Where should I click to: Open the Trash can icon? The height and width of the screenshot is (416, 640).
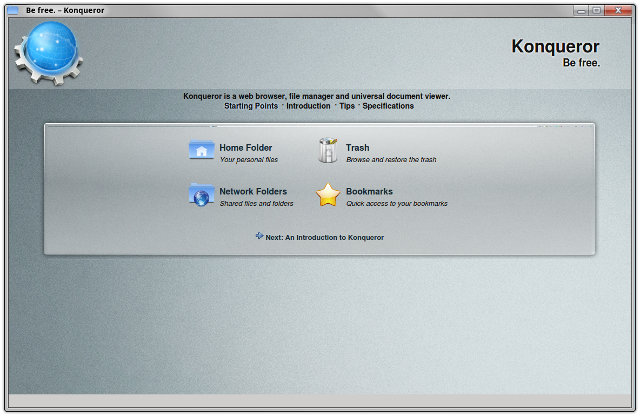click(328, 150)
